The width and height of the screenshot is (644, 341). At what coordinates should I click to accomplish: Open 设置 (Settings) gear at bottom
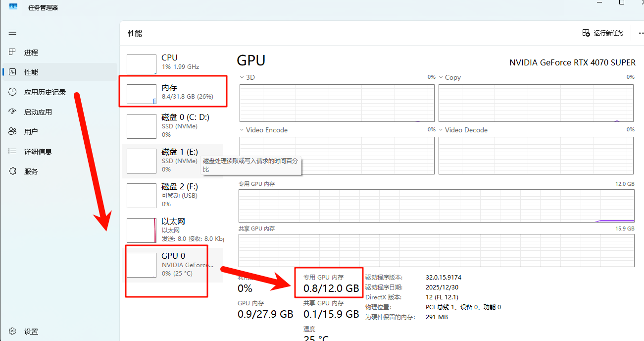click(12, 332)
